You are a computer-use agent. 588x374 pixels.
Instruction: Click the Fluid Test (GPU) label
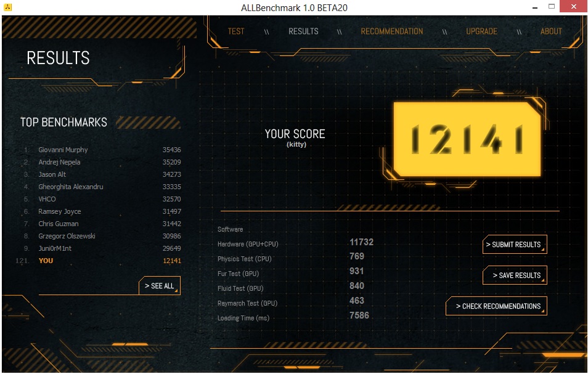click(x=240, y=288)
